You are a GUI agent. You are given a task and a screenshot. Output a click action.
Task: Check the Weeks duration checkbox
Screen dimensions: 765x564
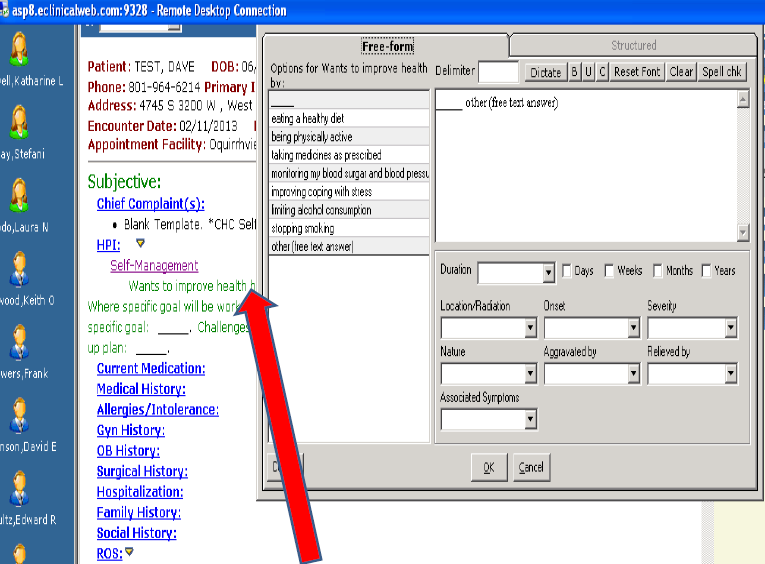click(x=609, y=270)
